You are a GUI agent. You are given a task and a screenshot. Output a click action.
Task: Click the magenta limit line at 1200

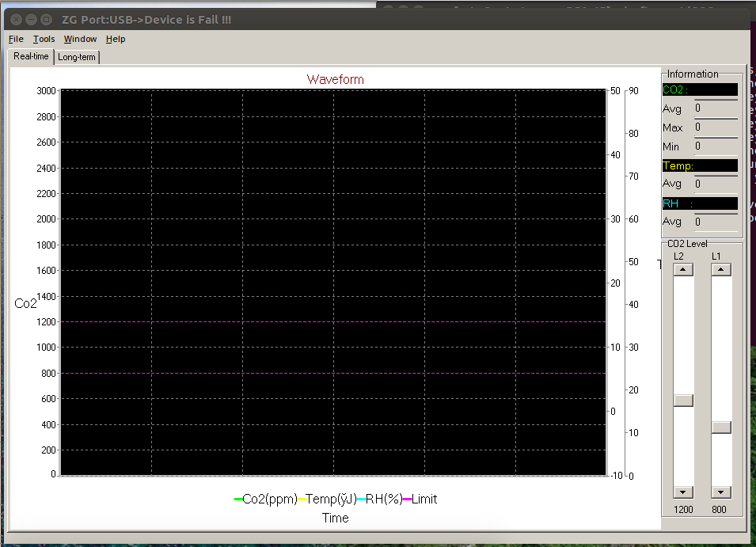pos(333,322)
